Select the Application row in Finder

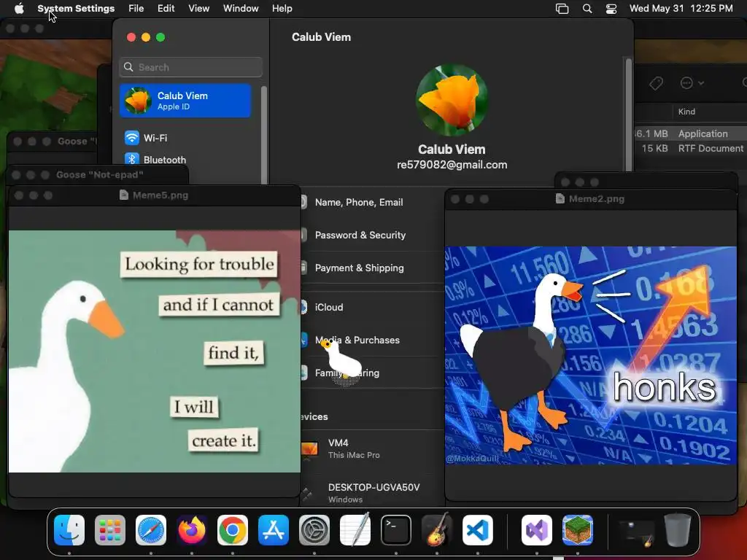tap(691, 133)
